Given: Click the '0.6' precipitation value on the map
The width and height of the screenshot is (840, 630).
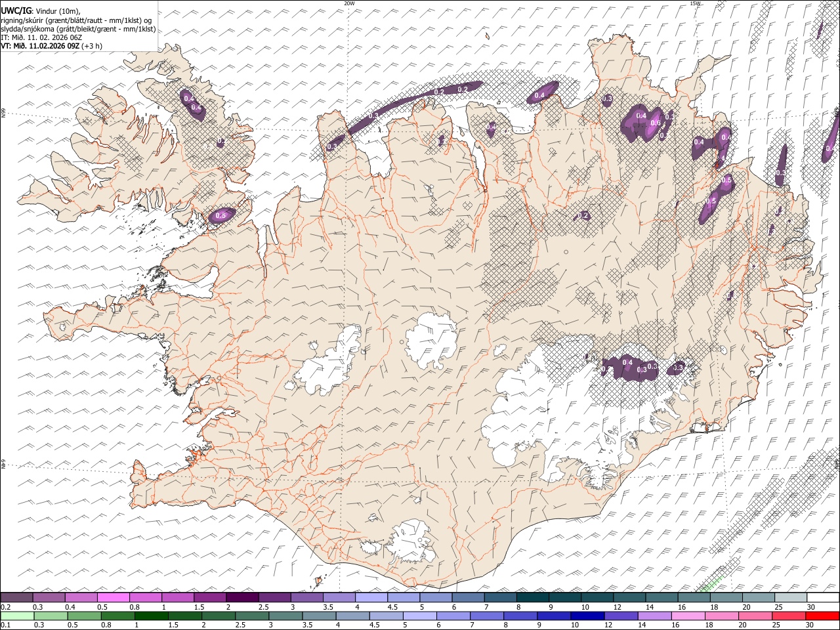Looking at the screenshot, I should click(x=655, y=123).
